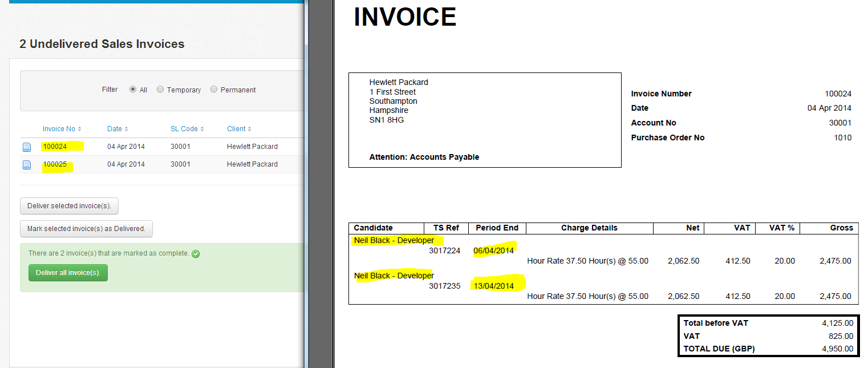
Task: Click Attention: Accounts Payable line
Action: (424, 157)
